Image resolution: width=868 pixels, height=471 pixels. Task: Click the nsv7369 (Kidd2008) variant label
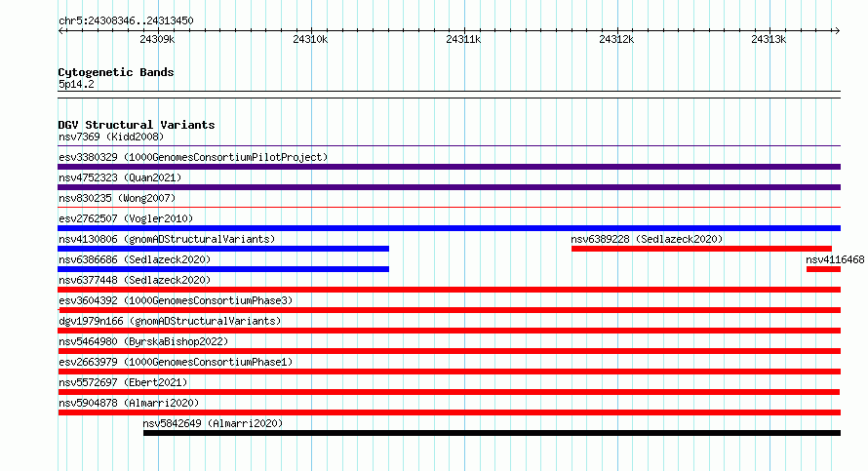pos(111,137)
